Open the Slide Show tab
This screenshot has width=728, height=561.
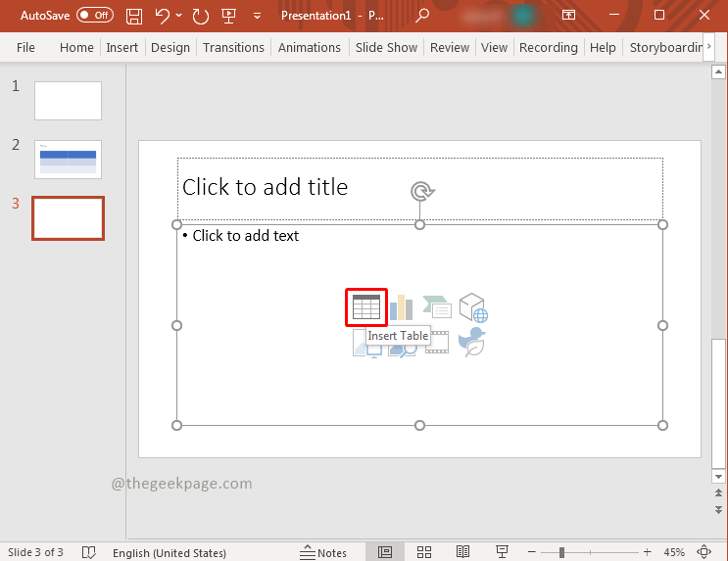(x=386, y=47)
